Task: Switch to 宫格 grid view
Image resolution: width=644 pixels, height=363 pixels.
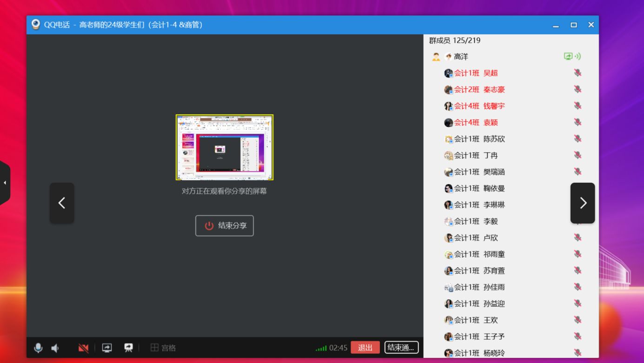Action: tap(163, 348)
